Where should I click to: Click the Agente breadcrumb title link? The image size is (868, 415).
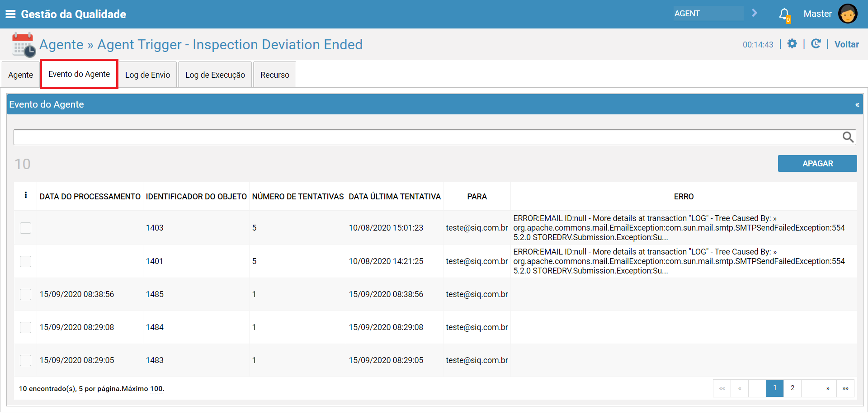61,44
